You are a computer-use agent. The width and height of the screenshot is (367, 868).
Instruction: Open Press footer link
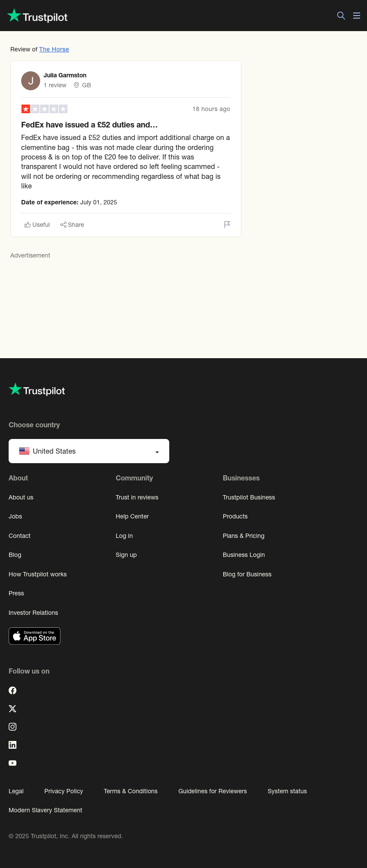pyautogui.click(x=16, y=593)
